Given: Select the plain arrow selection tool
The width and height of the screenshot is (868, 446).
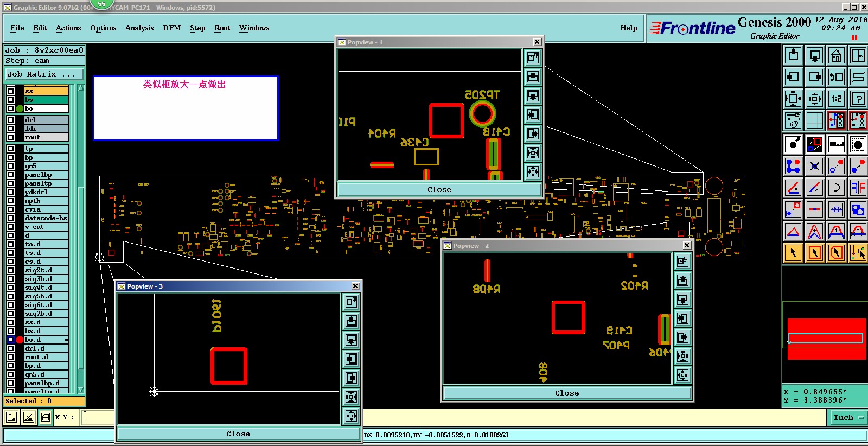Looking at the screenshot, I should [793, 253].
